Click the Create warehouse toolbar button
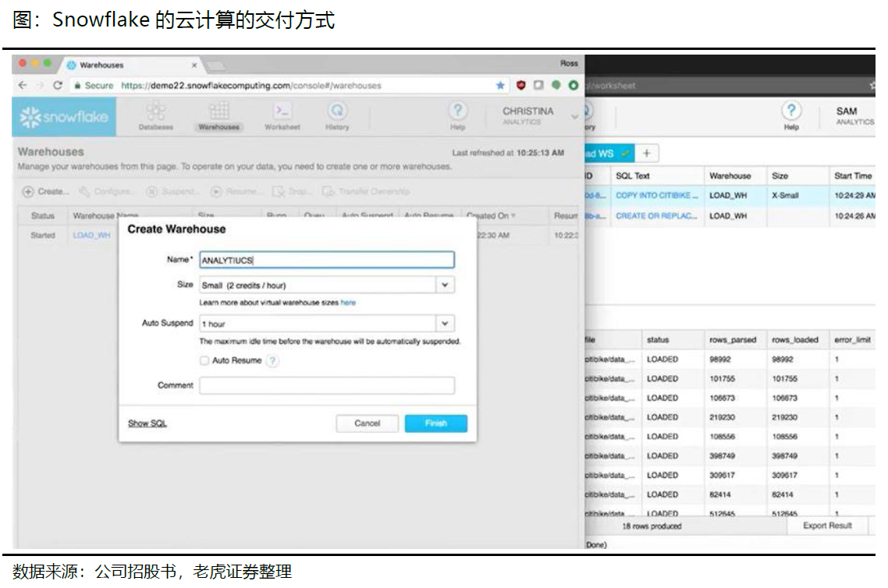888x588 pixels. tap(46, 192)
